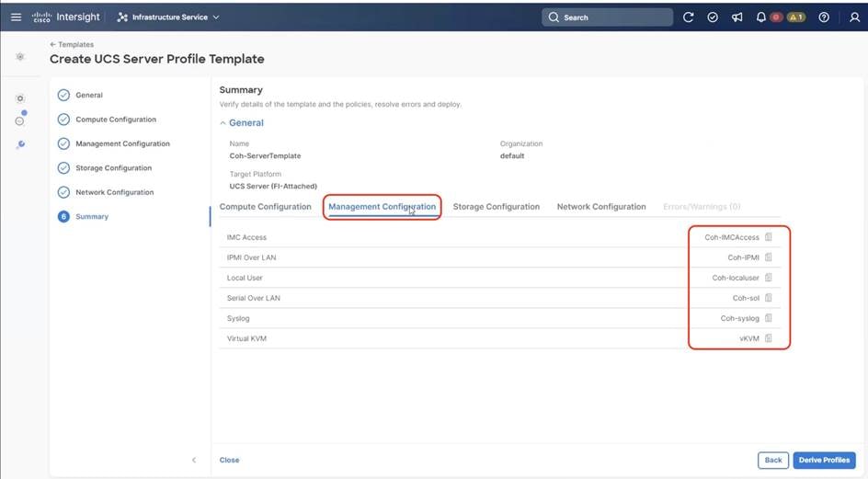
Task: Switch to Management Configuration tab
Action: point(382,207)
